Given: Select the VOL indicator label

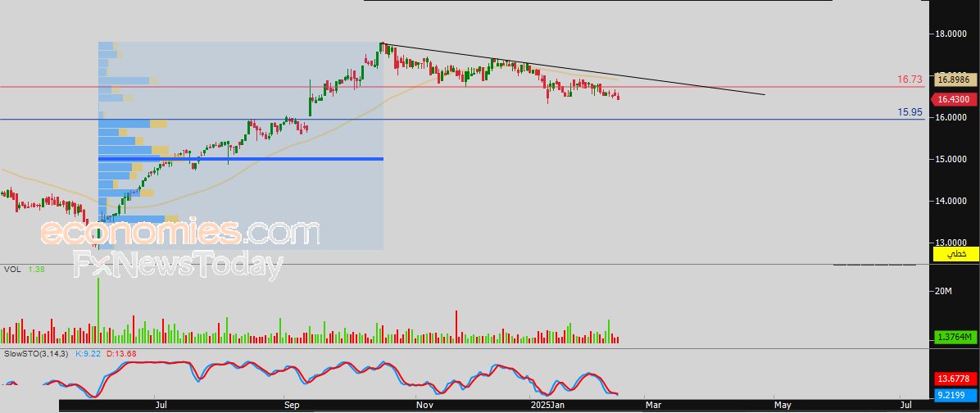Looking at the screenshot, I should 12,270.
